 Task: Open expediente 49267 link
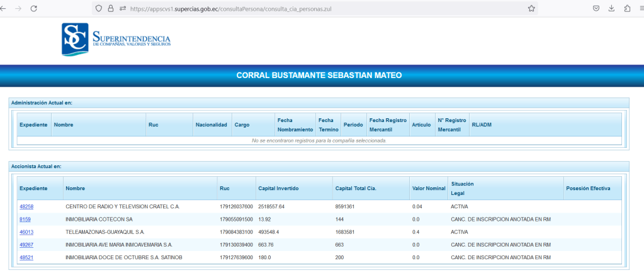pyautogui.click(x=26, y=244)
